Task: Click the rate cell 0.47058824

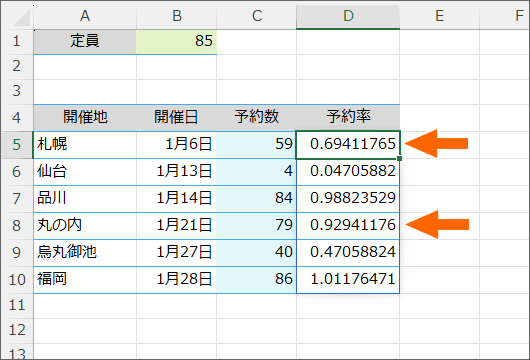Action: click(348, 253)
